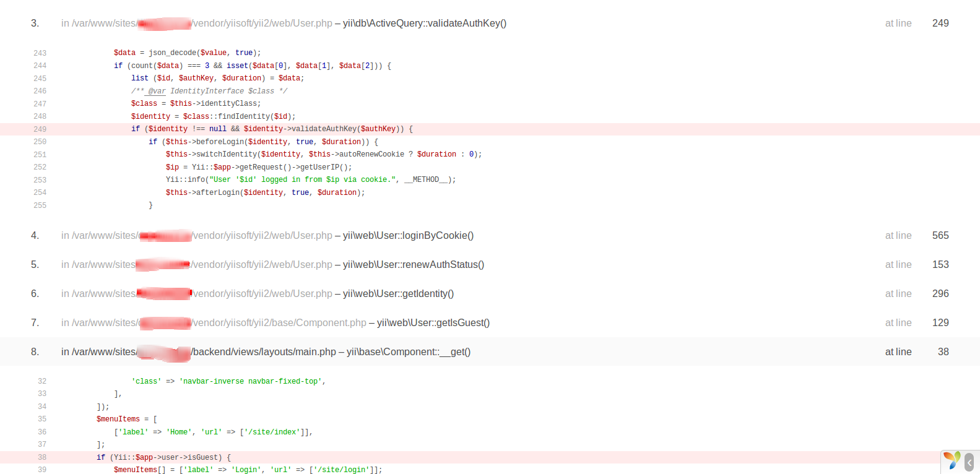
Task: Select code line with beforeLogin($identity, true, $duration)
Action: [x=263, y=142]
